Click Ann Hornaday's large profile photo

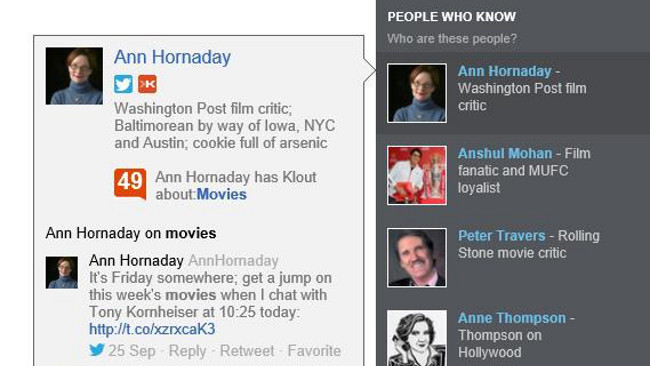point(74,76)
